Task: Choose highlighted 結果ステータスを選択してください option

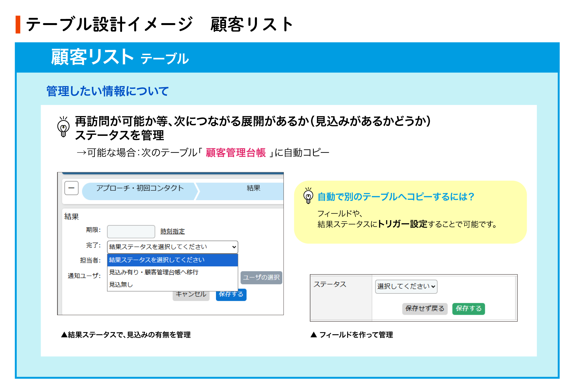Action: click(x=172, y=260)
